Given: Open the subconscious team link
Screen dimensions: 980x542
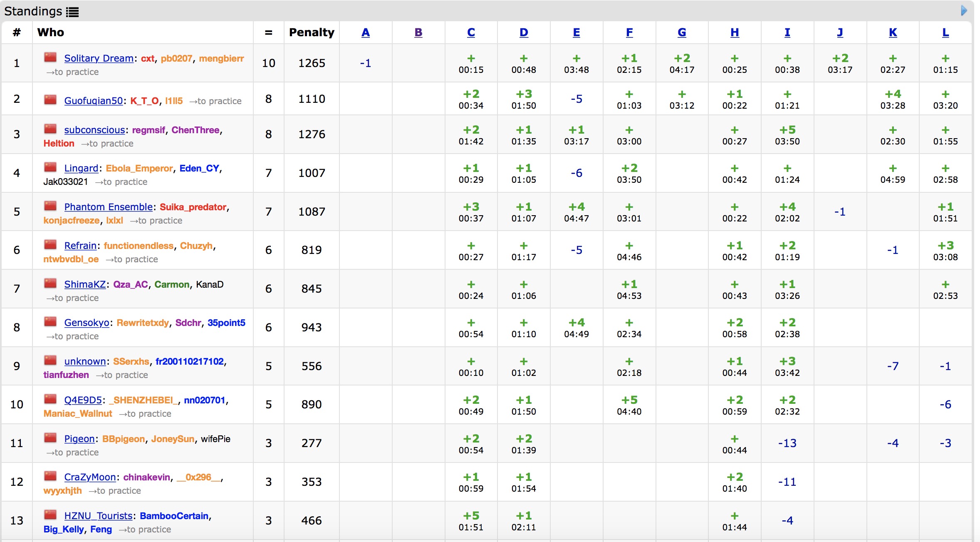Looking at the screenshot, I should click(94, 130).
